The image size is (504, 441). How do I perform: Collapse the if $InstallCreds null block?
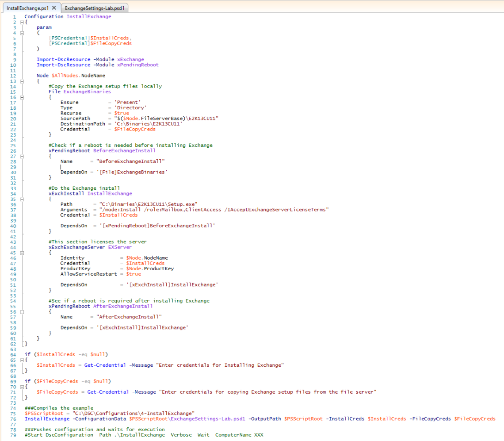coord(22,360)
